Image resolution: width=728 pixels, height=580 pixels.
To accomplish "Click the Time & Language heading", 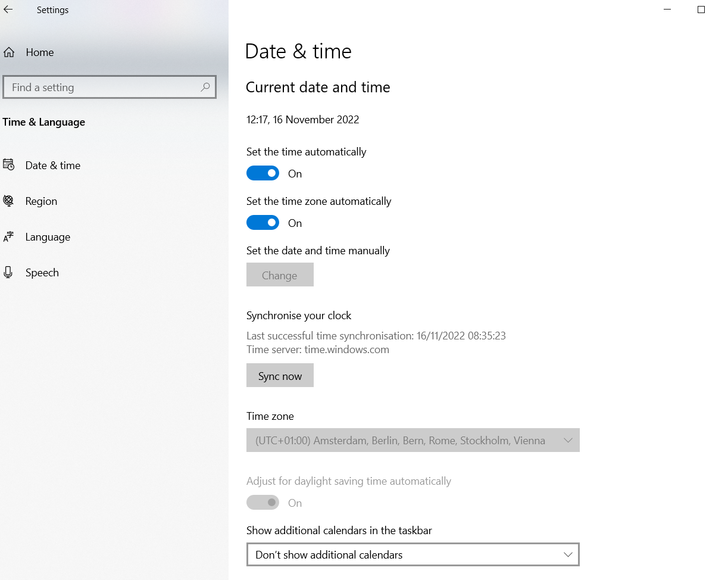I will (x=44, y=122).
